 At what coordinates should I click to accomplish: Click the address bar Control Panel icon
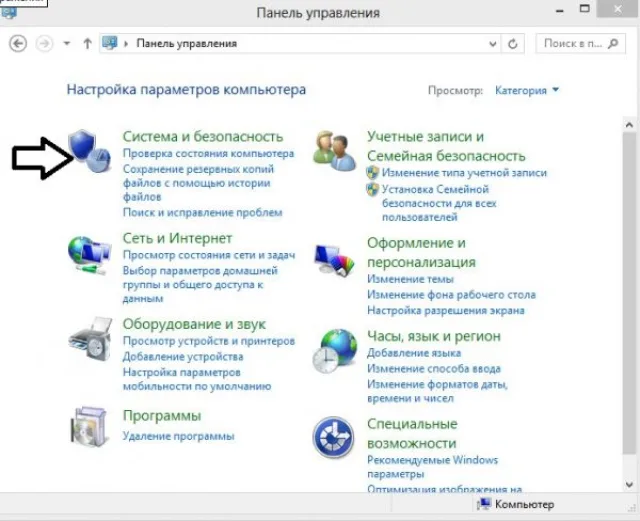click(x=110, y=43)
